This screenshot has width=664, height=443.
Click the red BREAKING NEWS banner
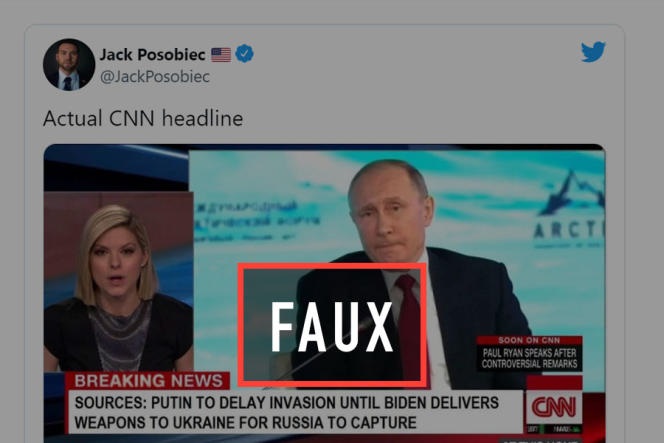(148, 381)
